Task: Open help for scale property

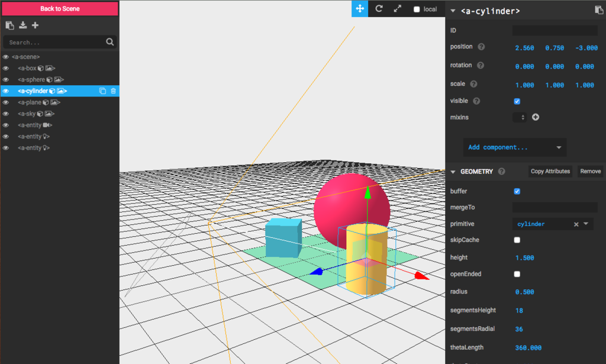Action: (x=473, y=84)
